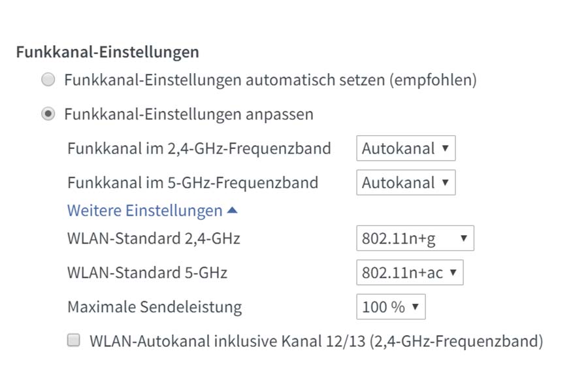The height and width of the screenshot is (392, 588).
Task: Click the 'Funkkanal im 2,4-GHz-Frequenzband' label
Action: pyautogui.click(x=199, y=148)
